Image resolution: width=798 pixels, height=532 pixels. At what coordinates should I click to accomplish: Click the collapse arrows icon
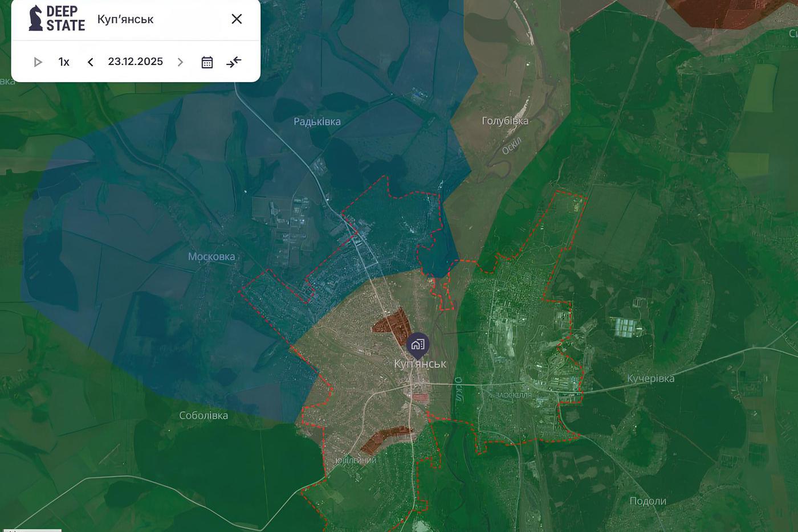(x=234, y=62)
